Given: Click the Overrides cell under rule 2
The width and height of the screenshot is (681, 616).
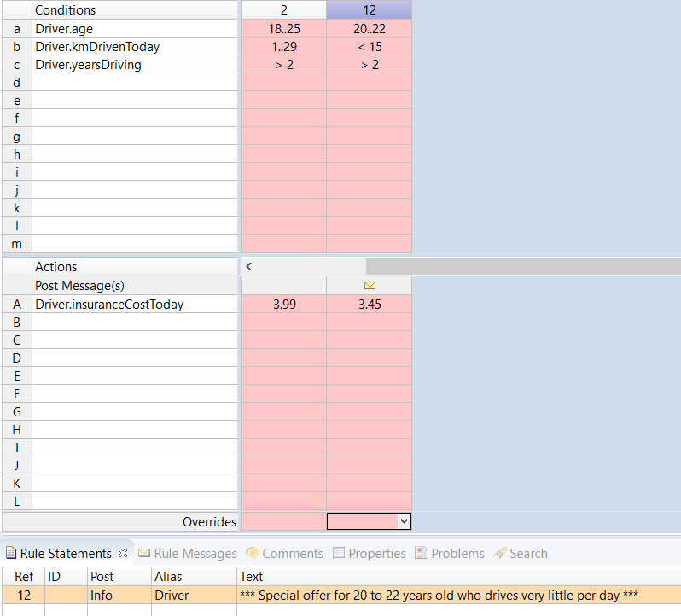Looking at the screenshot, I should (284, 520).
